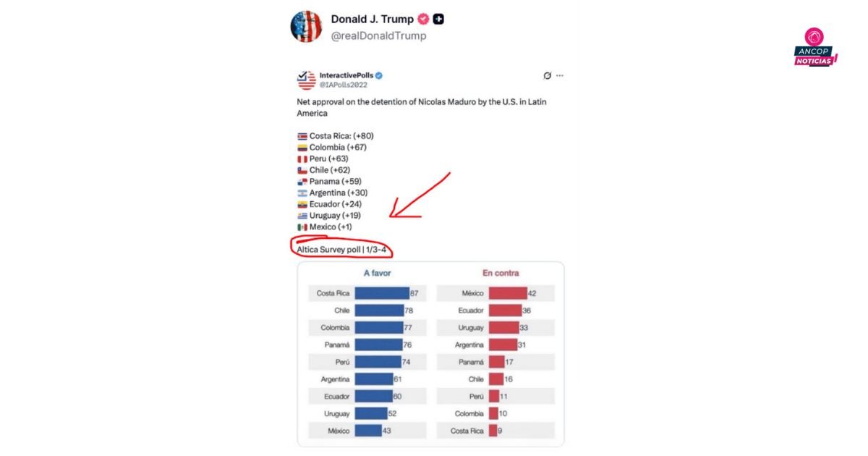Screen dimensions: 868x456
Task: Click the Donald J. Trump display name
Action: coord(372,20)
